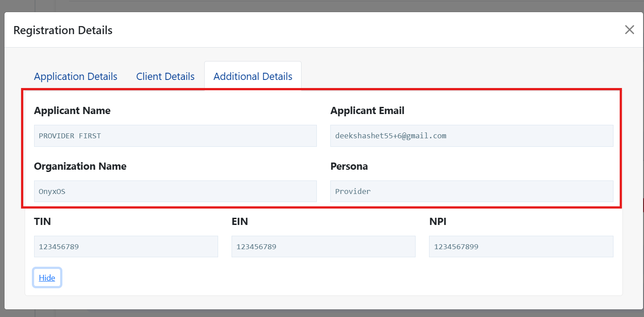This screenshot has width=644, height=317.
Task: Click the NPI label
Action: [438, 221]
